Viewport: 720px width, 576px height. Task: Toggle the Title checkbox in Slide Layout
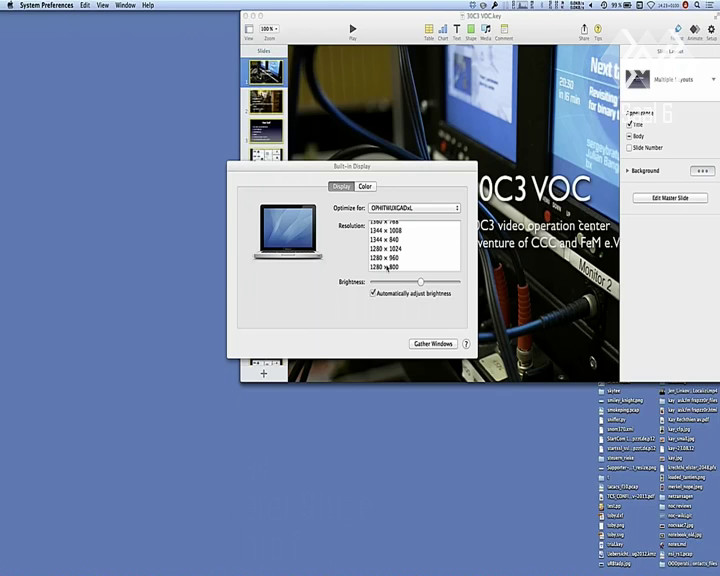click(x=630, y=124)
